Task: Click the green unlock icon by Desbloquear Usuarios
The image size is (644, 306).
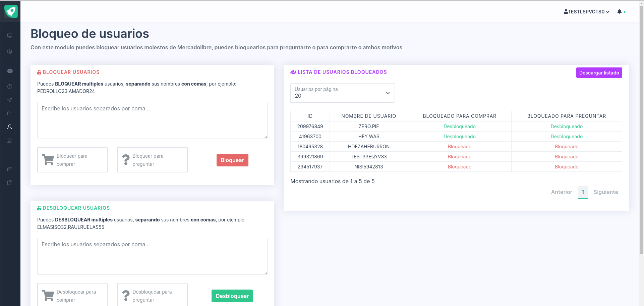Action: point(39,208)
